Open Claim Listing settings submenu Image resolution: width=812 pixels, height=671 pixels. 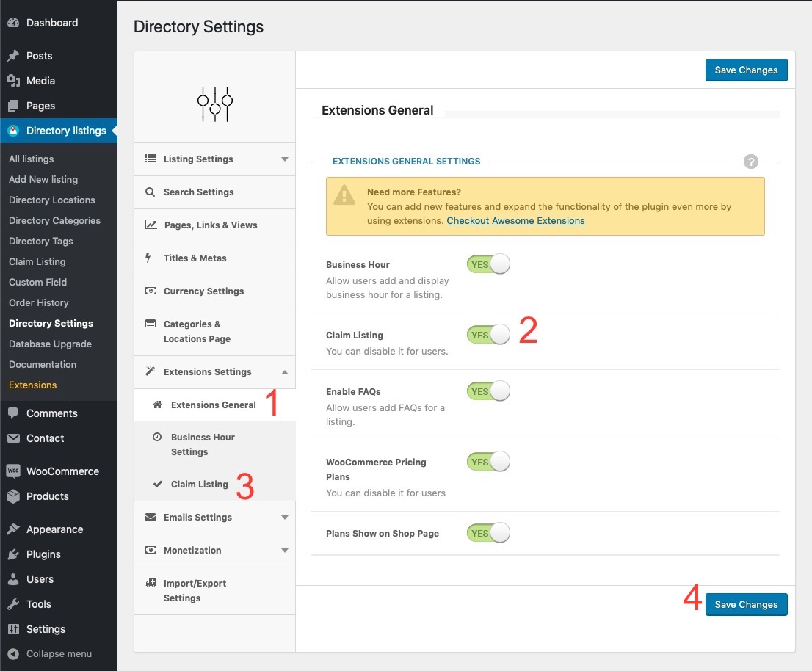pyautogui.click(x=215, y=484)
